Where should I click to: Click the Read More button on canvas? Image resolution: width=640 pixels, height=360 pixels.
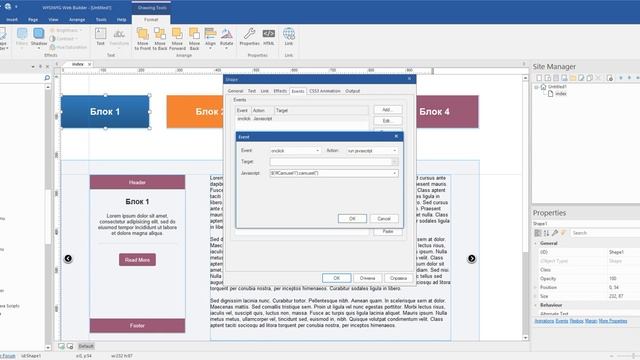(x=137, y=260)
